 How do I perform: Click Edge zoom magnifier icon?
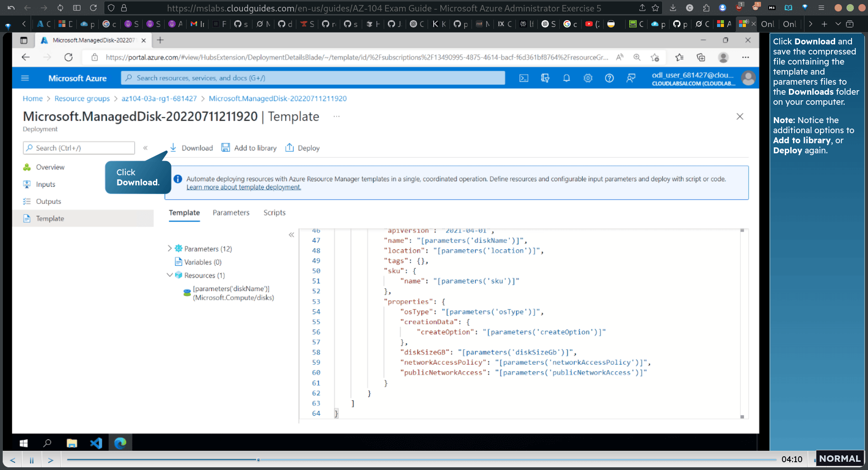(x=637, y=57)
